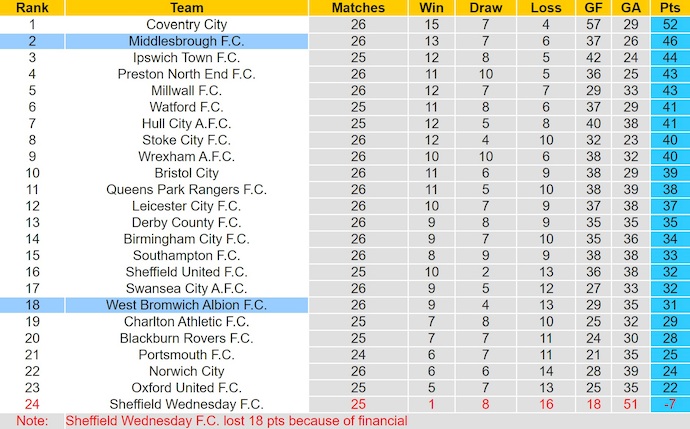Select the Middlesbrough F.C. row
This screenshot has width=690, height=429.
(x=186, y=41)
